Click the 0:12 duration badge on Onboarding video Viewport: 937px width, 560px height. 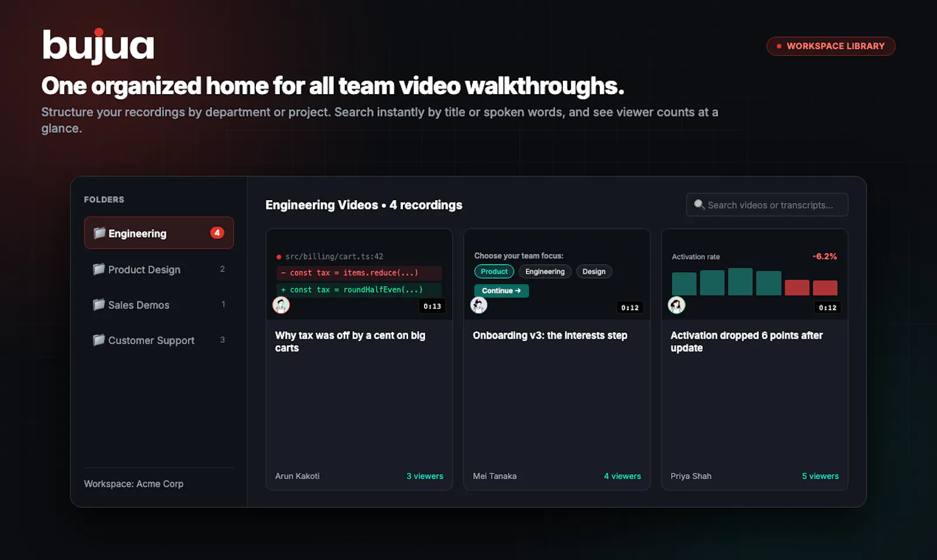[630, 307]
